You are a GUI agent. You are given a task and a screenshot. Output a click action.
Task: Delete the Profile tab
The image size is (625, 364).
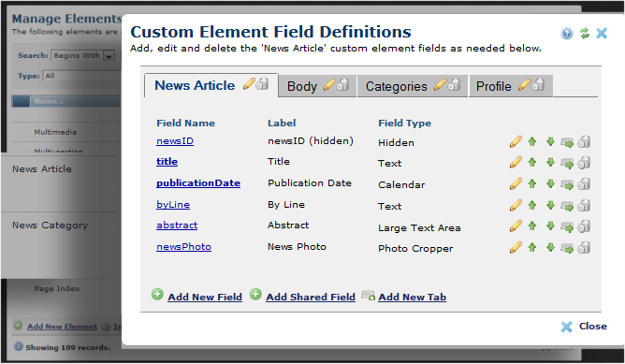click(538, 84)
